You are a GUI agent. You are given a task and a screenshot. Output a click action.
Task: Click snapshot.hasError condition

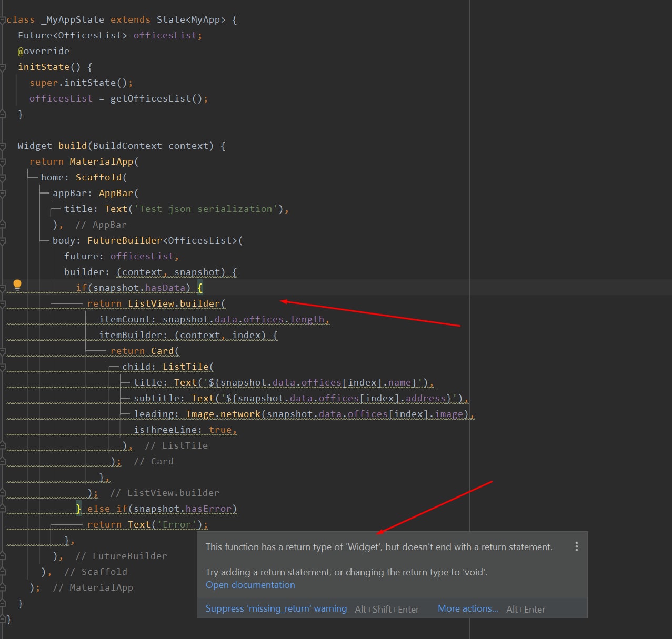pos(183,509)
